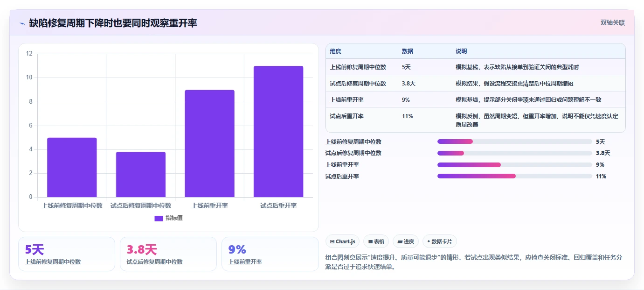Click the 上线前重开率 progress bar

pyautogui.click(x=515, y=165)
